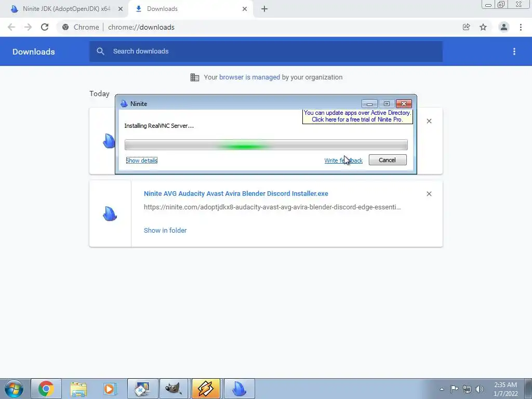Open the Winamp lightning taskbar icon
Image resolution: width=532 pixels, height=399 pixels.
(x=206, y=389)
